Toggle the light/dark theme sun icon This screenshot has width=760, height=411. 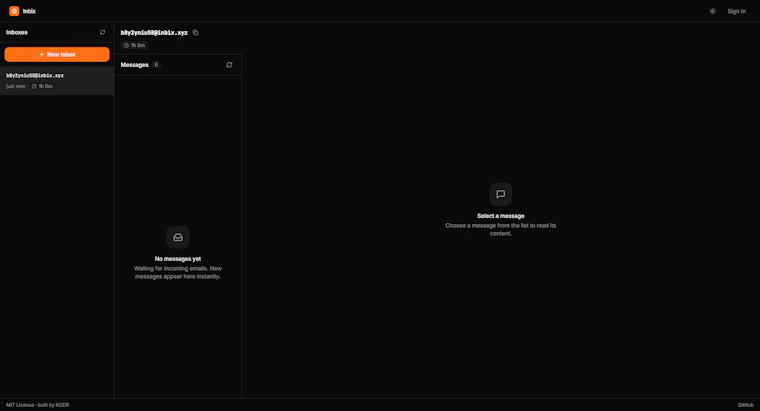[x=712, y=11]
